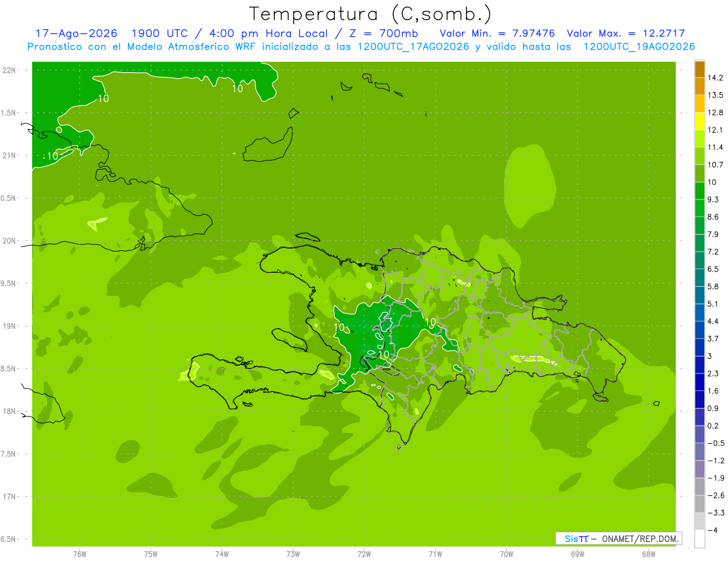Click the "75W" longitude label
The height and width of the screenshot is (562, 728).
pyautogui.click(x=151, y=554)
